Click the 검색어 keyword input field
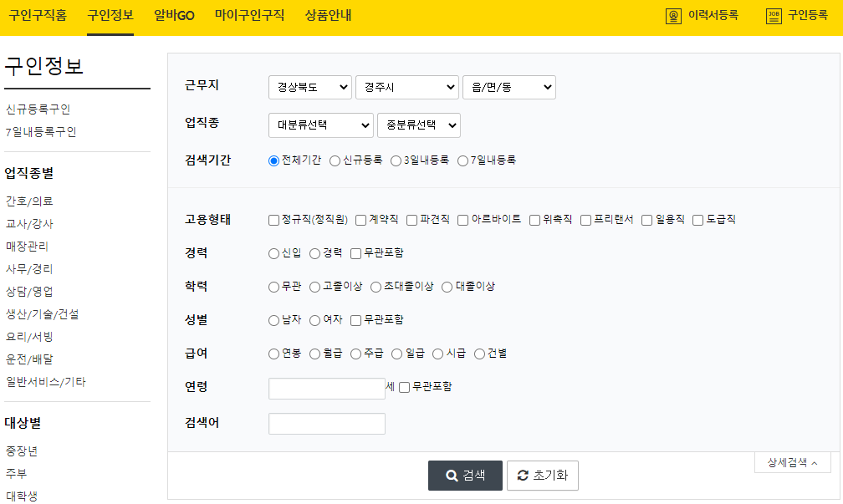This screenshot has width=843, height=504. (x=326, y=423)
